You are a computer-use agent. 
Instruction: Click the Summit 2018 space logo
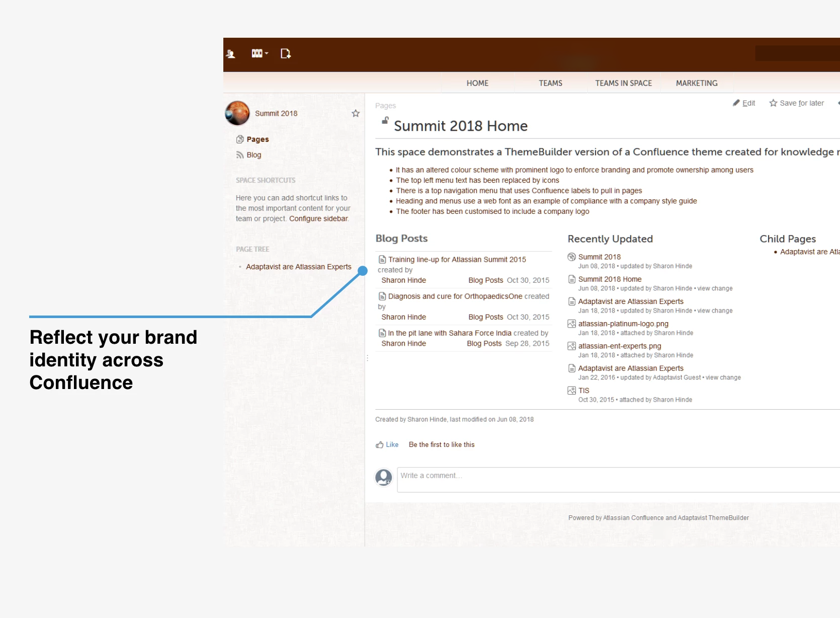[x=237, y=113]
